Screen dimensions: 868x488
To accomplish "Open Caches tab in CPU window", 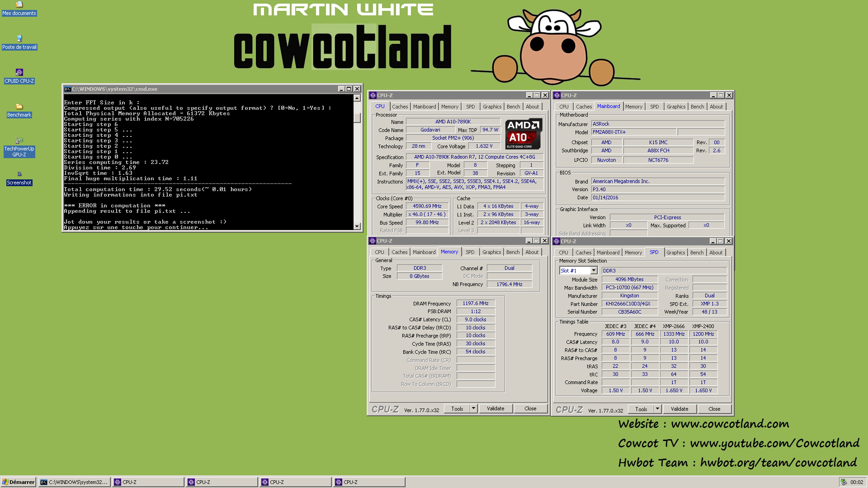I will [400, 107].
